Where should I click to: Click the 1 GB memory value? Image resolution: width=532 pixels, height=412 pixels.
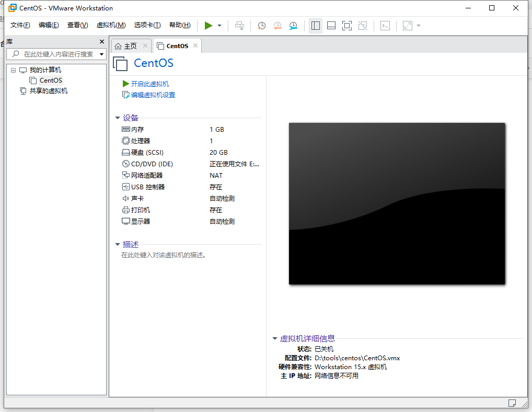click(x=217, y=129)
